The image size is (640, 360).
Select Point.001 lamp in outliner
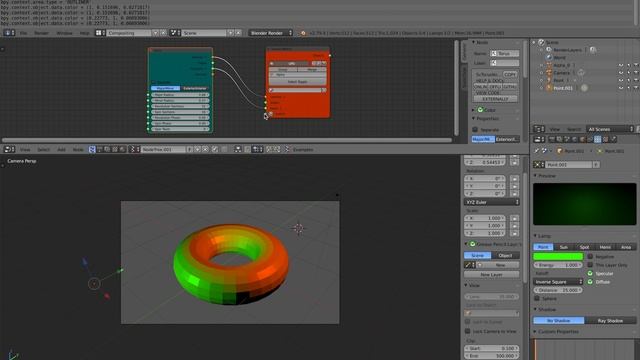pyautogui.click(x=563, y=88)
